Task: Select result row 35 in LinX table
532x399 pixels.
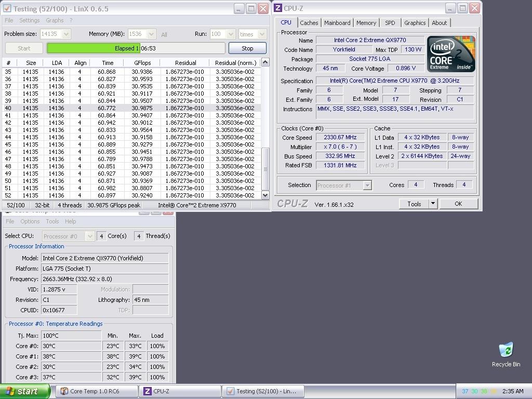Action: pos(131,72)
